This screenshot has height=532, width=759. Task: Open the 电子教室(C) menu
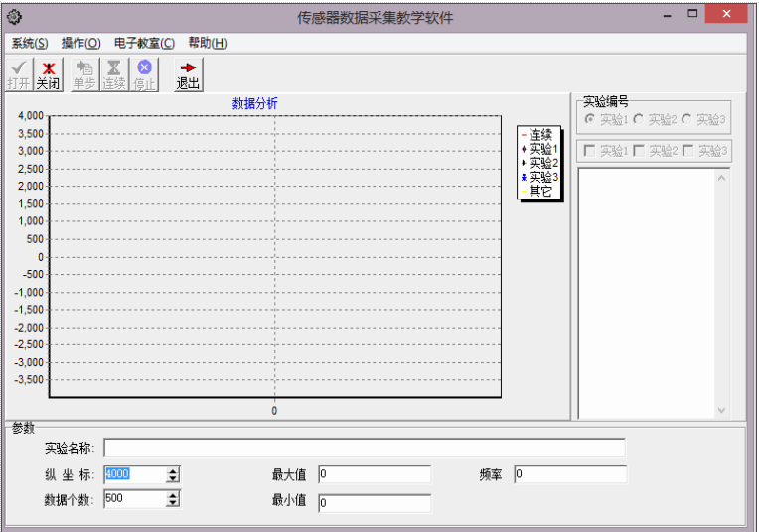[x=144, y=43]
